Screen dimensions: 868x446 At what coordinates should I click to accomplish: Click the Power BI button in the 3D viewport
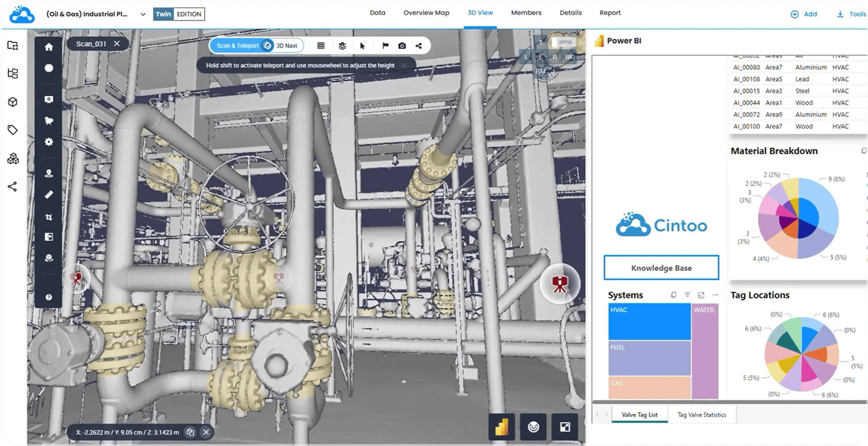[502, 427]
